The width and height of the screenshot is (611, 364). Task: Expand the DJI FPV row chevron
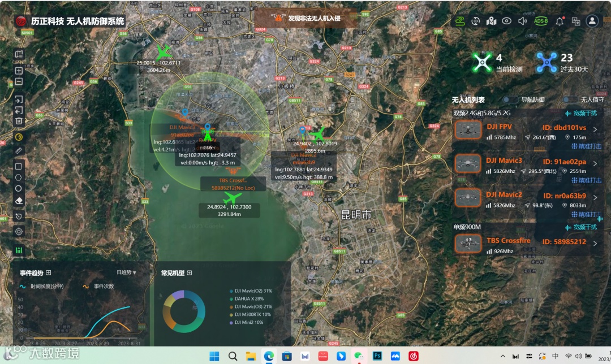[595, 129]
